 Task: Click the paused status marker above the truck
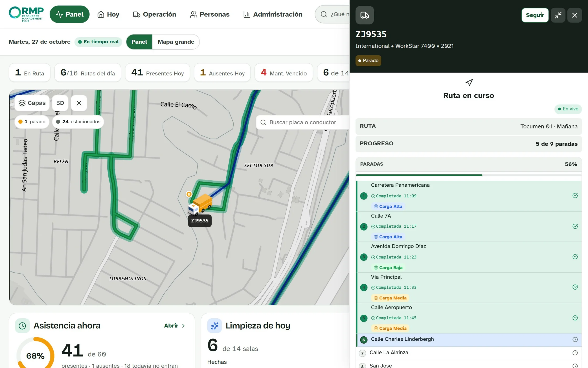pyautogui.click(x=189, y=194)
